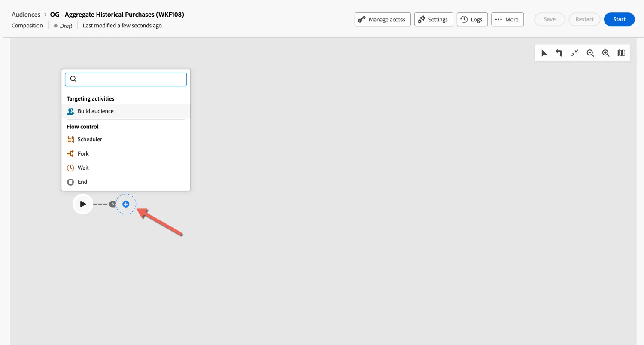Click the fit-to-screen collapse icon
Image resolution: width=644 pixels, height=345 pixels.
[575, 53]
